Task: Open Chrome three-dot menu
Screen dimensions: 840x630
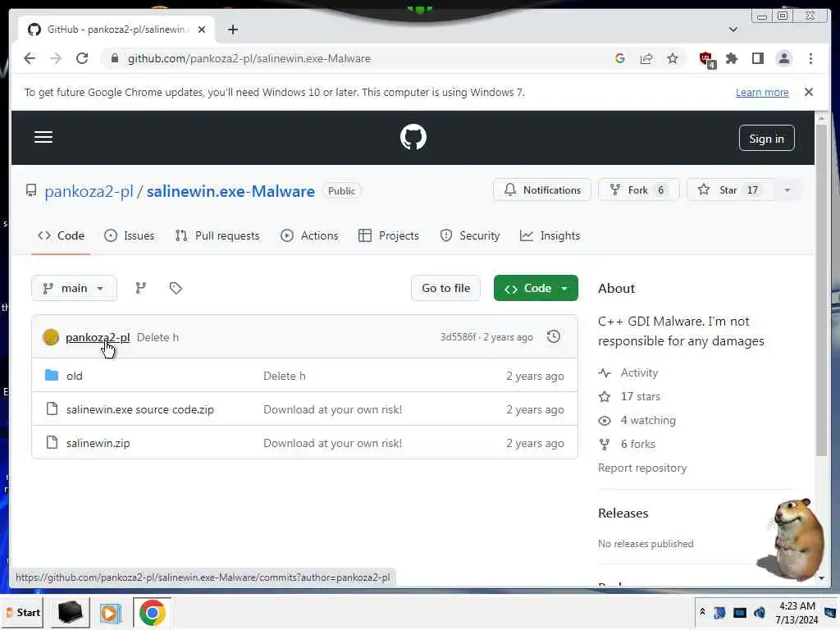Action: (x=810, y=58)
